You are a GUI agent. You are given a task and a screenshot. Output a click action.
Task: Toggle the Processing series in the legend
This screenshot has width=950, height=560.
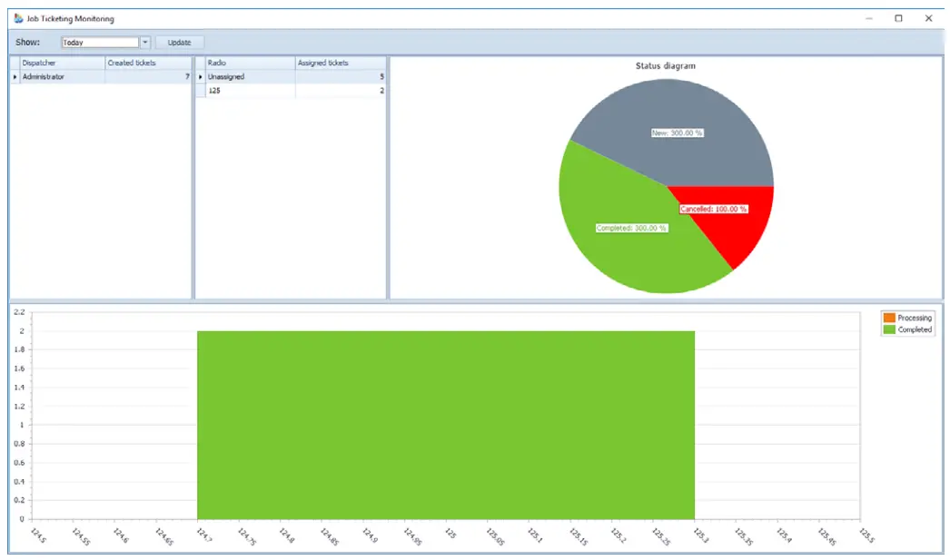(x=909, y=318)
